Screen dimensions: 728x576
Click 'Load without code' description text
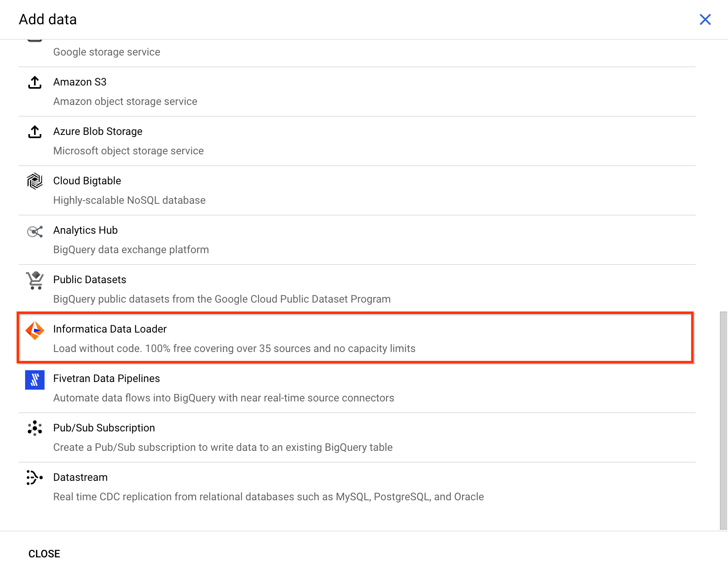234,349
